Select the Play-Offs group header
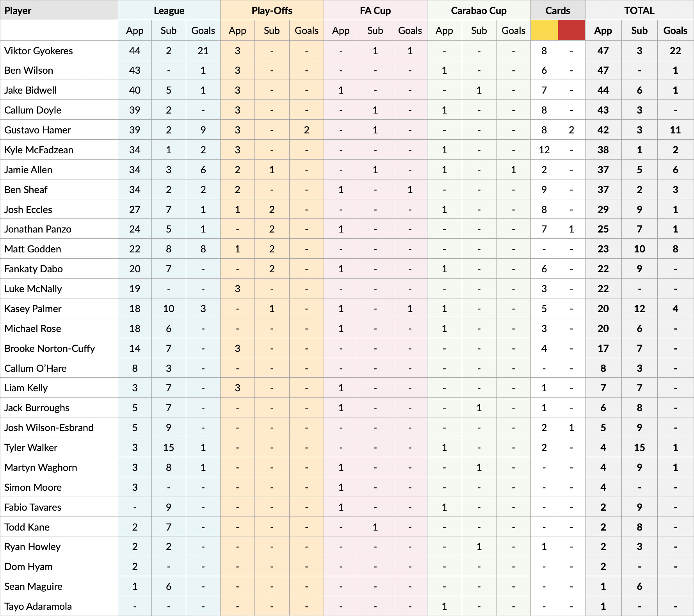694x616 pixels. [x=272, y=11]
